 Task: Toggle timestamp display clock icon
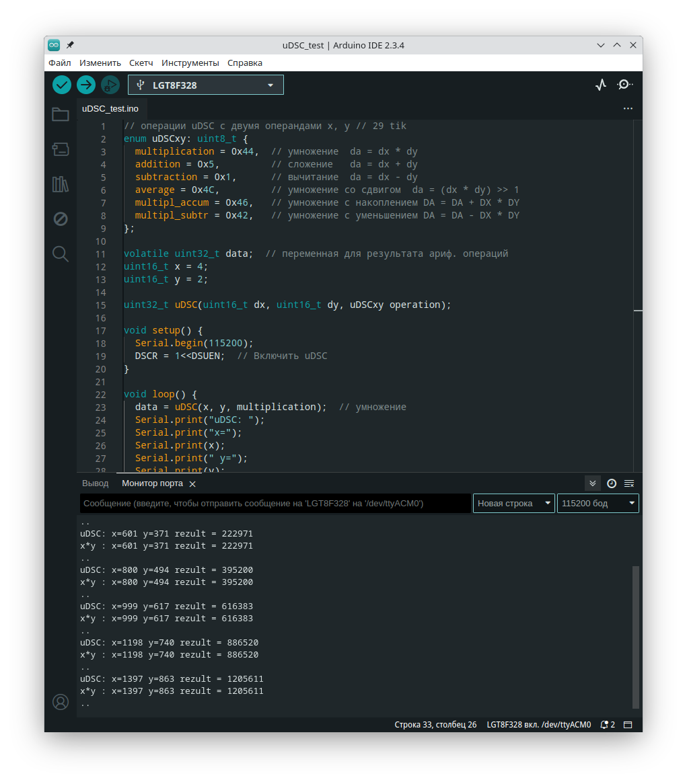[x=612, y=483]
